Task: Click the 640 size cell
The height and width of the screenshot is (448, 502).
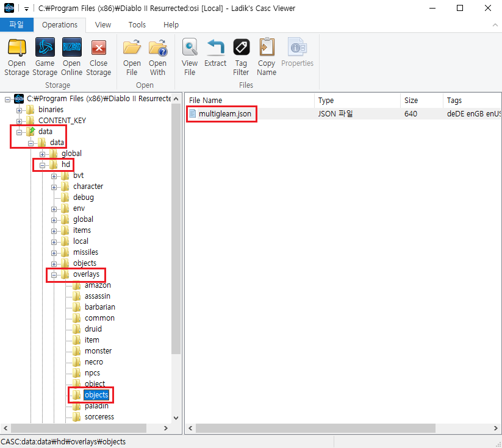Action: coord(411,113)
